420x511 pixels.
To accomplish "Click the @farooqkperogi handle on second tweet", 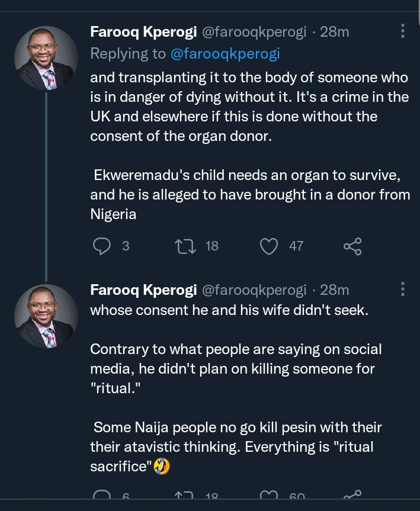I will pos(254,290).
